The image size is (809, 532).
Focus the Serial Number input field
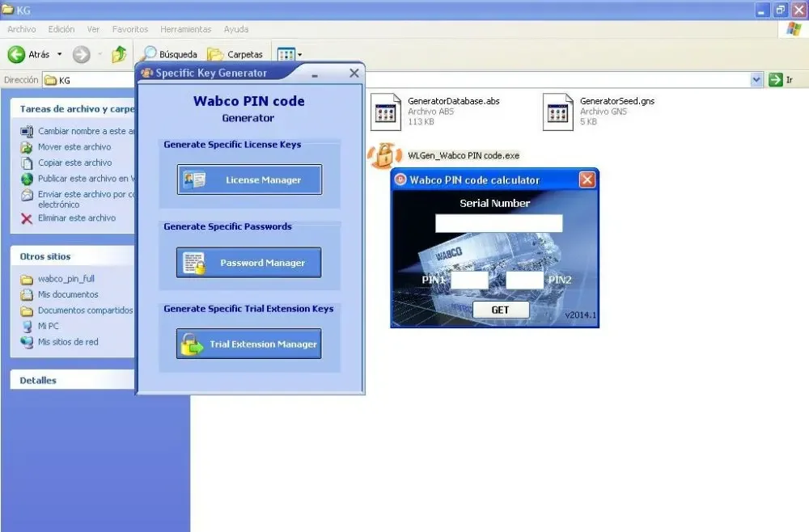[x=499, y=223]
